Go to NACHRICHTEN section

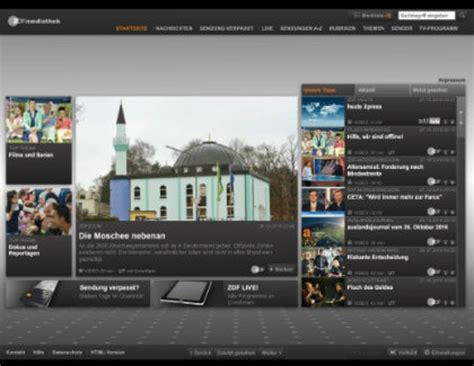[174, 29]
